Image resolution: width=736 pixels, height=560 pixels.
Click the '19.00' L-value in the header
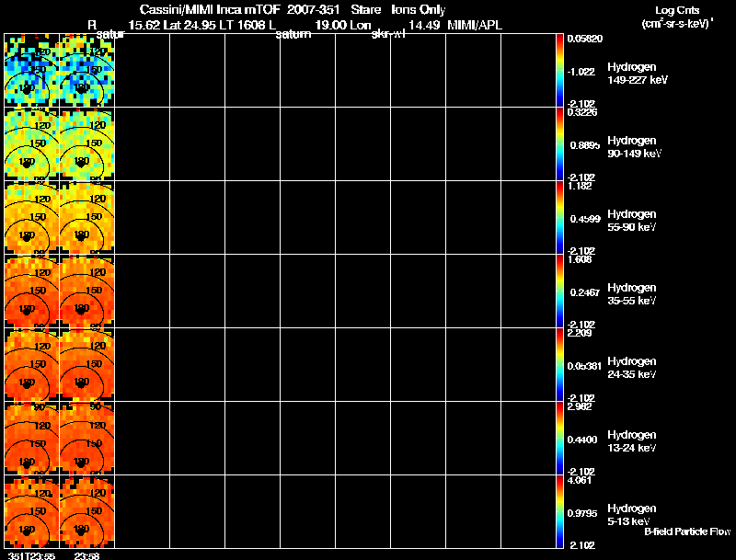coord(329,26)
